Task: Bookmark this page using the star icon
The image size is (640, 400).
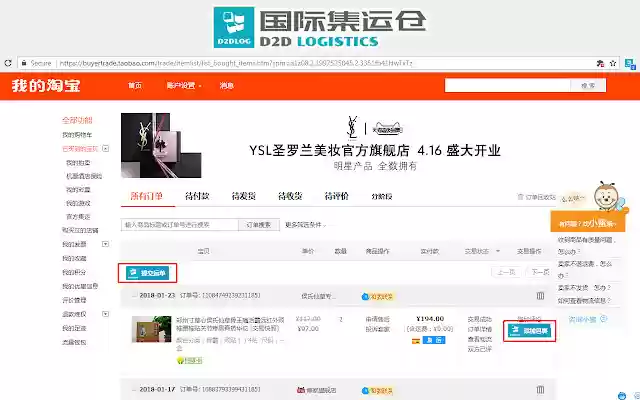Action: [612, 63]
